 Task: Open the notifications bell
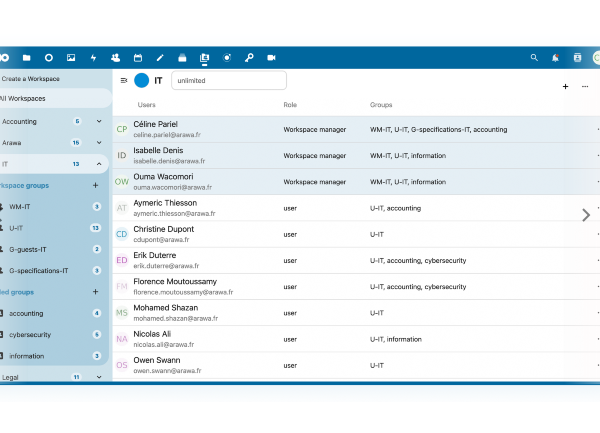point(556,58)
